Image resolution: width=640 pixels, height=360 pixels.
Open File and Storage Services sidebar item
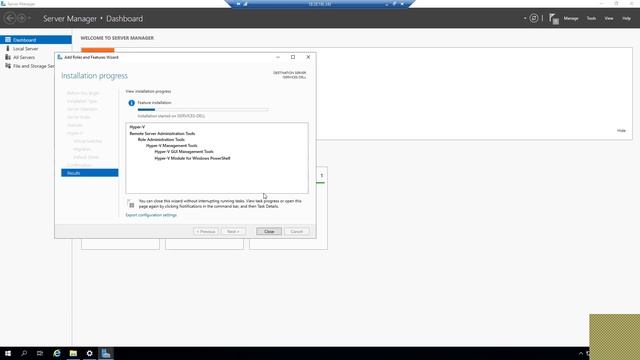[x=33, y=66]
